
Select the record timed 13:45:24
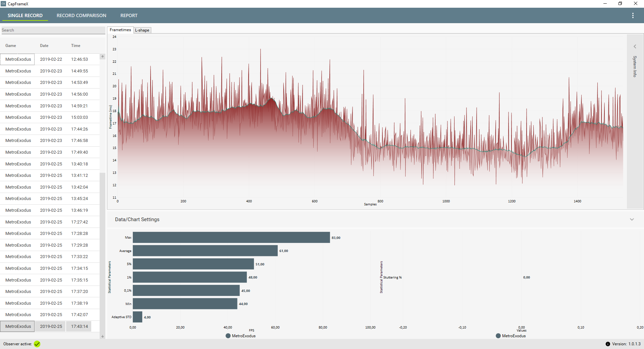coord(50,199)
